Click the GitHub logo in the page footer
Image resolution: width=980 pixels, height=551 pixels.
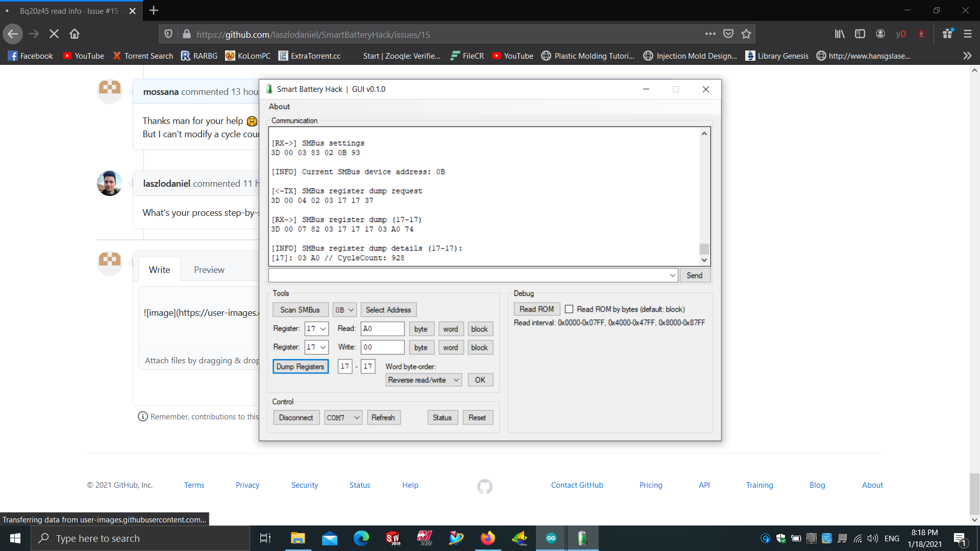[485, 487]
